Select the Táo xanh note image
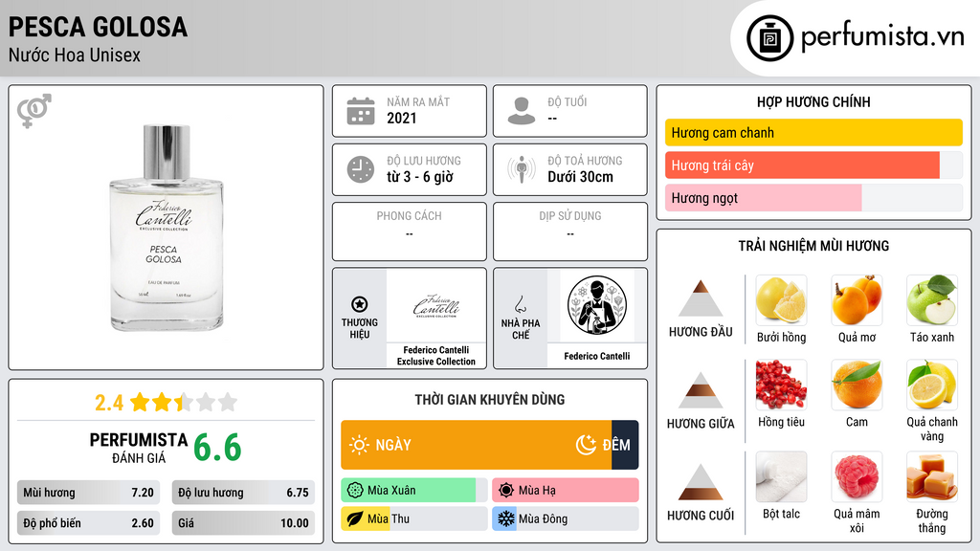Viewport: 980px width, 551px height. (932, 299)
